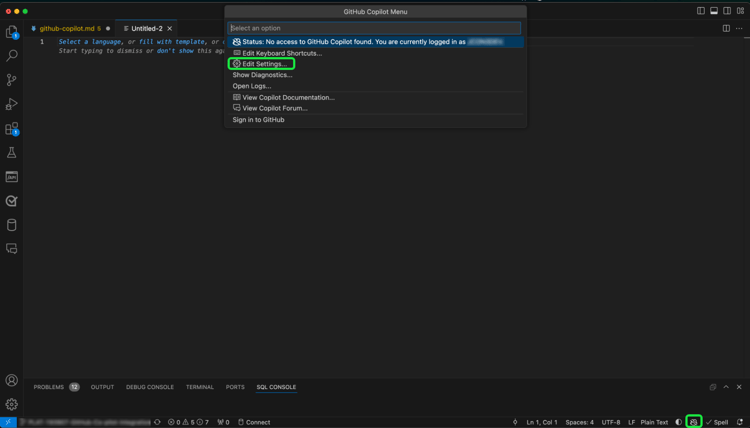The height and width of the screenshot is (428, 750).
Task: Close the Untitled-2 tab
Action: 169,29
